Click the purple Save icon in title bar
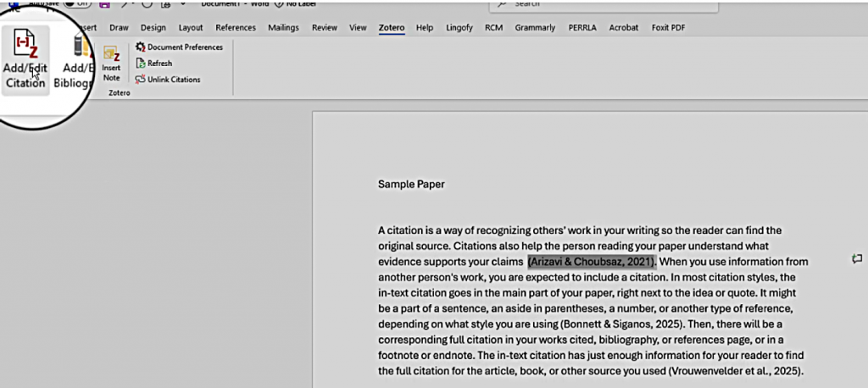This screenshot has width=868, height=388. pyautogui.click(x=104, y=4)
